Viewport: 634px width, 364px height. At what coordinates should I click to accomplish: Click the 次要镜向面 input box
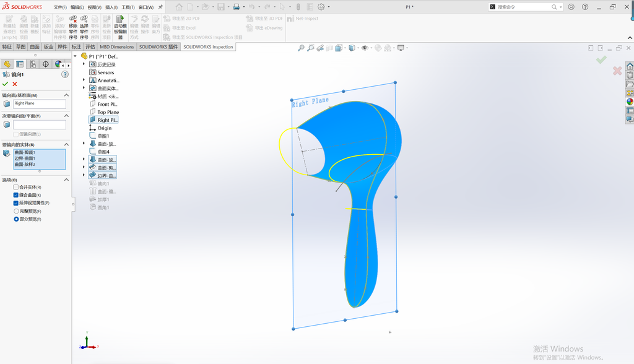[x=40, y=124]
